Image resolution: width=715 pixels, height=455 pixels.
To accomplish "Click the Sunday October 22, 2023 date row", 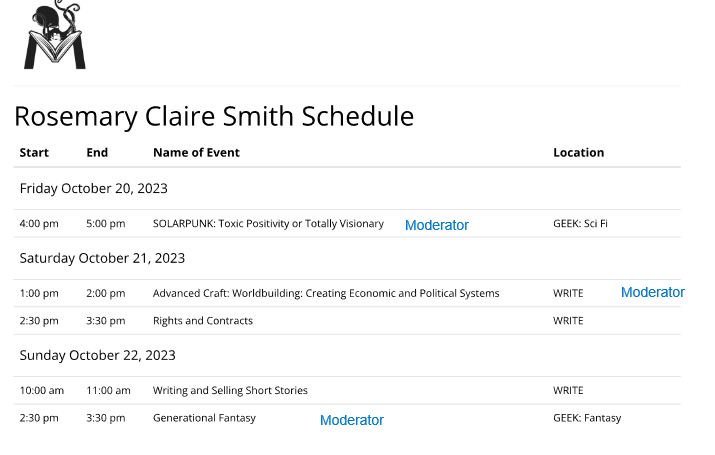I will 98,355.
